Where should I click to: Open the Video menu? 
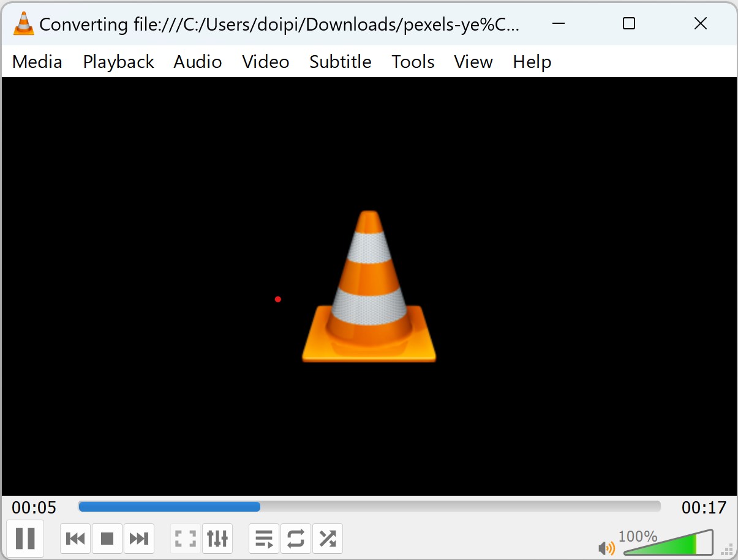(266, 62)
